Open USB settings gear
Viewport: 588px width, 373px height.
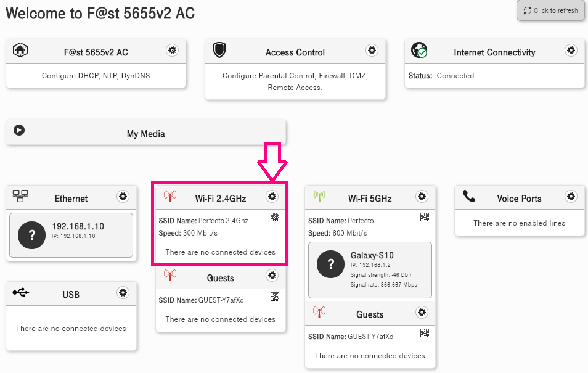(x=123, y=293)
